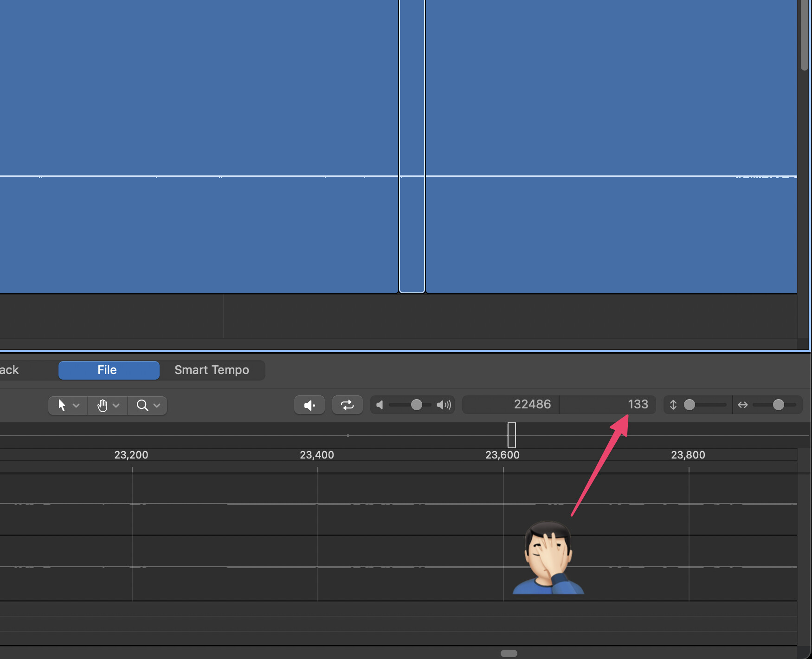Screen dimensions: 812x659
Task: Click the Prelisten speaker button
Action: [309, 405]
